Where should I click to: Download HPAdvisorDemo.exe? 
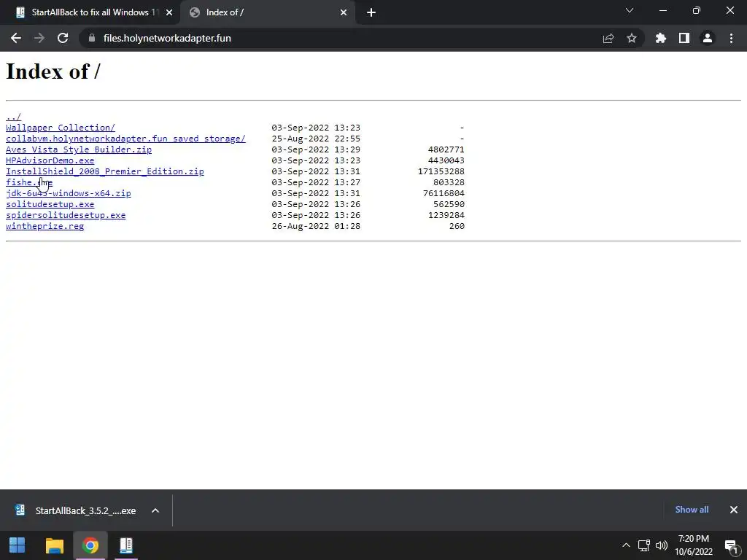point(50,160)
